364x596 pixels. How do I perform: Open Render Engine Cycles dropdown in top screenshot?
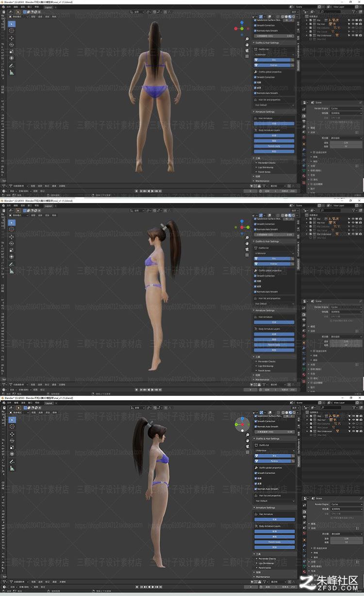pyautogui.click(x=346, y=108)
